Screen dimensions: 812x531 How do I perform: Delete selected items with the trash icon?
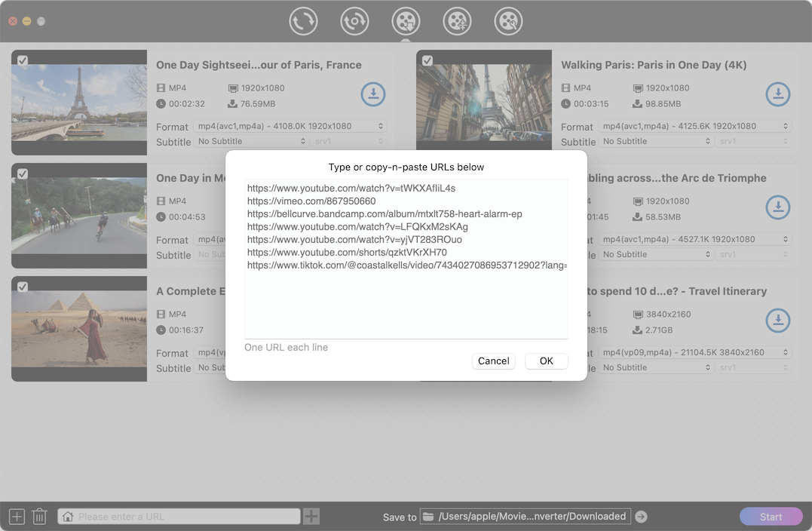click(x=40, y=517)
